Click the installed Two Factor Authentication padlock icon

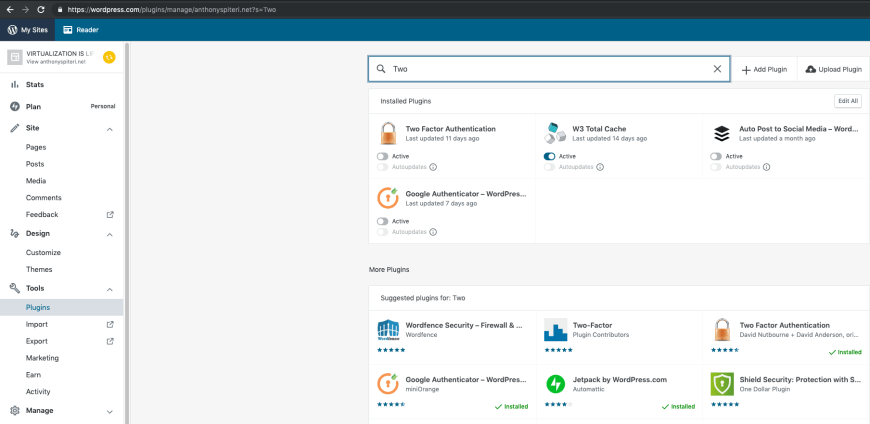tap(388, 134)
